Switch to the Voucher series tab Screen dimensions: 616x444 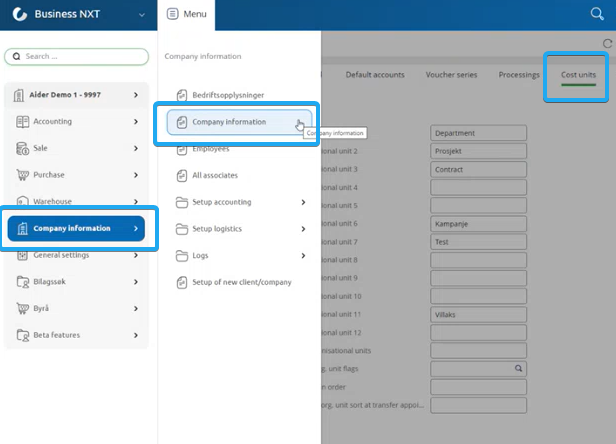pos(453,75)
